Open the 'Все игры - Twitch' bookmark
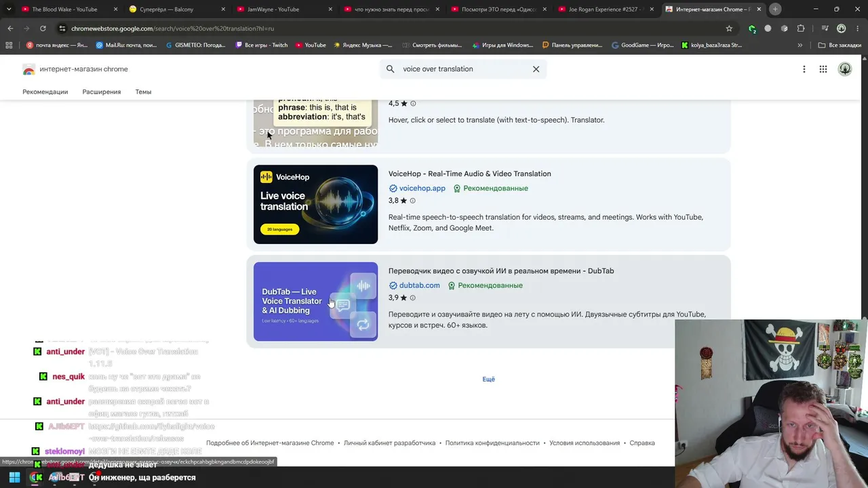The image size is (868, 488). tap(261, 45)
